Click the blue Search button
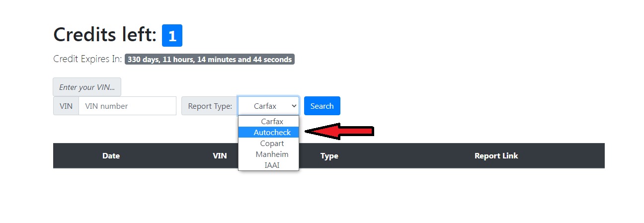The width and height of the screenshot is (644, 223). [322, 106]
